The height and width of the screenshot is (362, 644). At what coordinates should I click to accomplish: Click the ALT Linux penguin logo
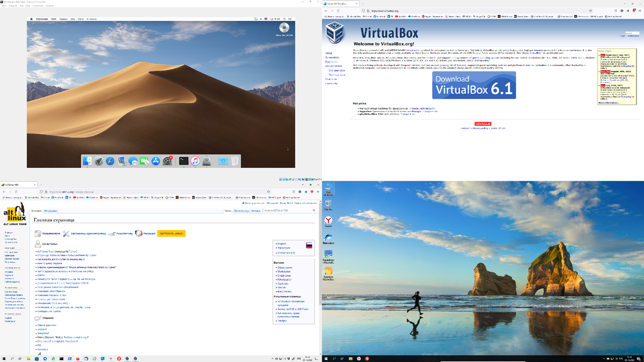15,214
